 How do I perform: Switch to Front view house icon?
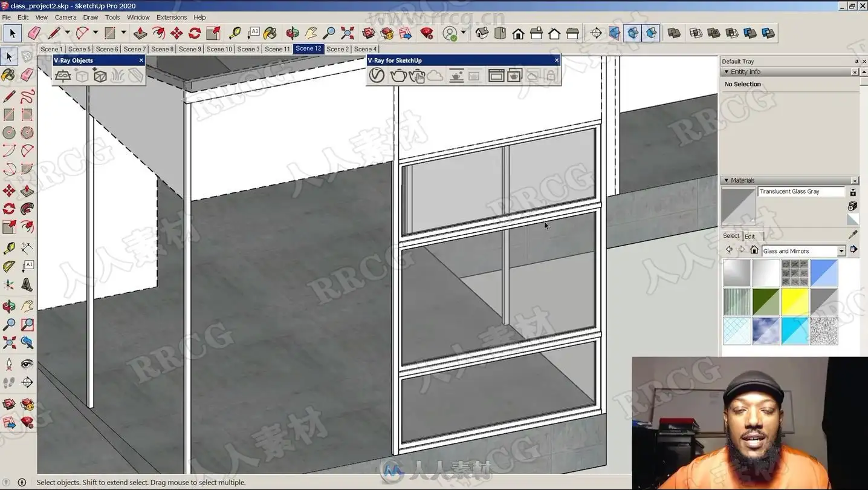[518, 33]
